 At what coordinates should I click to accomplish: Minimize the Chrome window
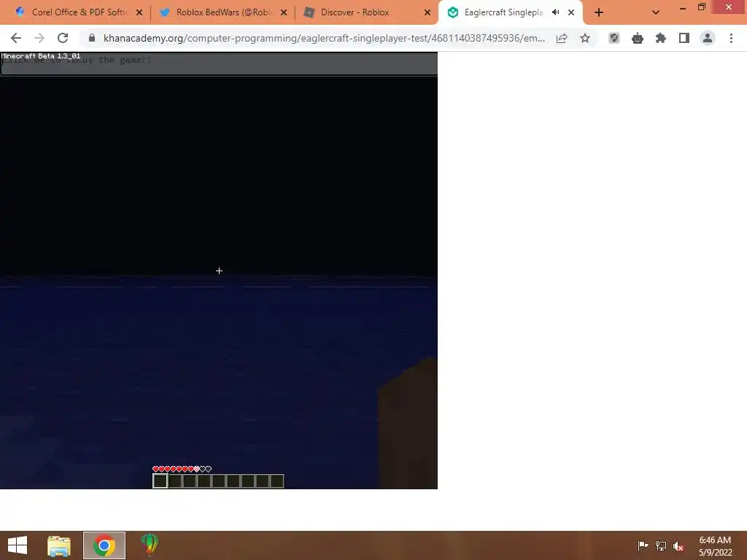tap(683, 7)
